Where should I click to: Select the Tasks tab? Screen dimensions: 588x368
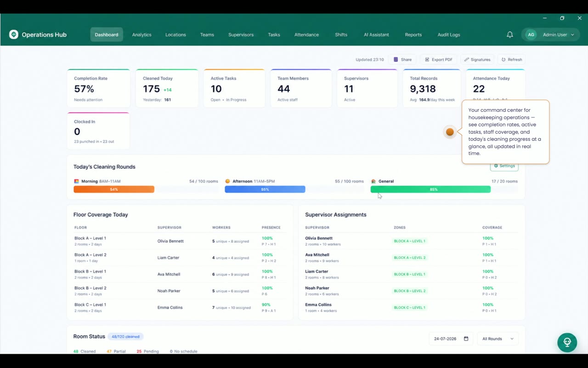274,34
